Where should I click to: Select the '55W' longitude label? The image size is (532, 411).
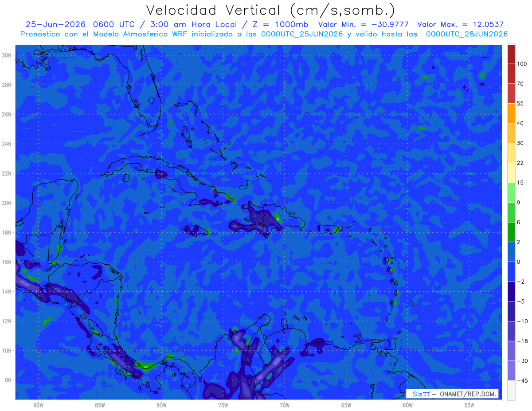[469, 405]
